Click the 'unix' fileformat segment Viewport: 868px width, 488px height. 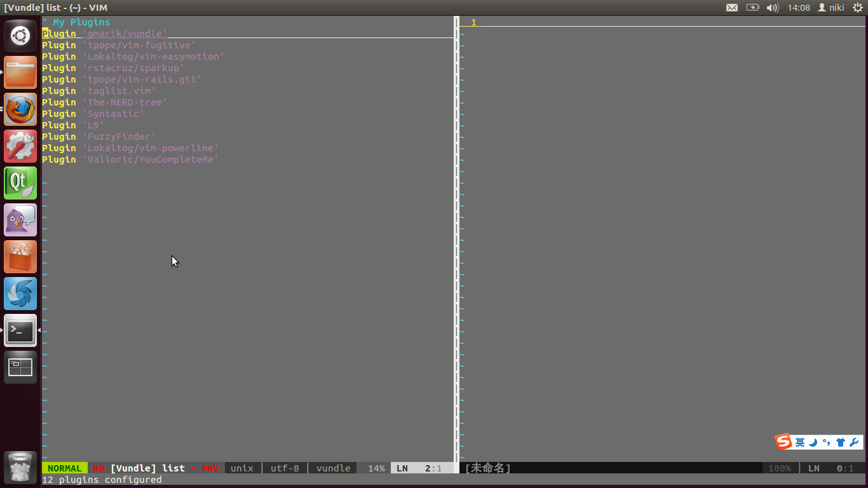(242, 468)
